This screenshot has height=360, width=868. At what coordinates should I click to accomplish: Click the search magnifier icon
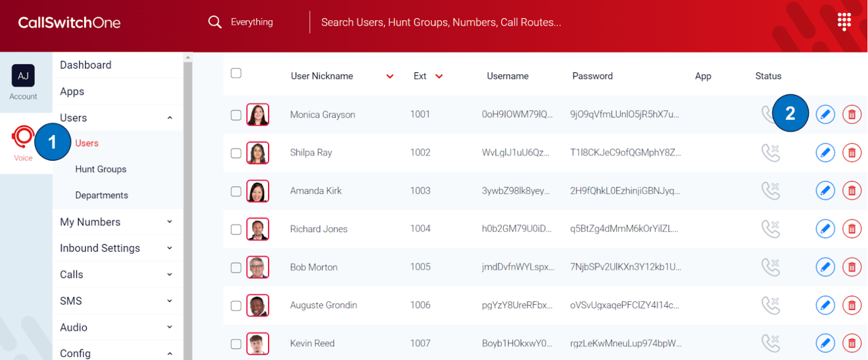click(215, 22)
